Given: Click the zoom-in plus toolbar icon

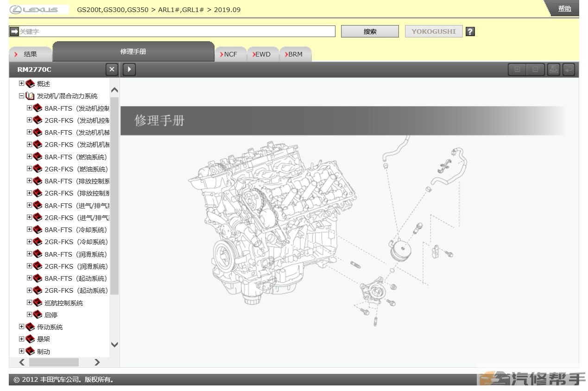Looking at the screenshot, I should [517, 69].
